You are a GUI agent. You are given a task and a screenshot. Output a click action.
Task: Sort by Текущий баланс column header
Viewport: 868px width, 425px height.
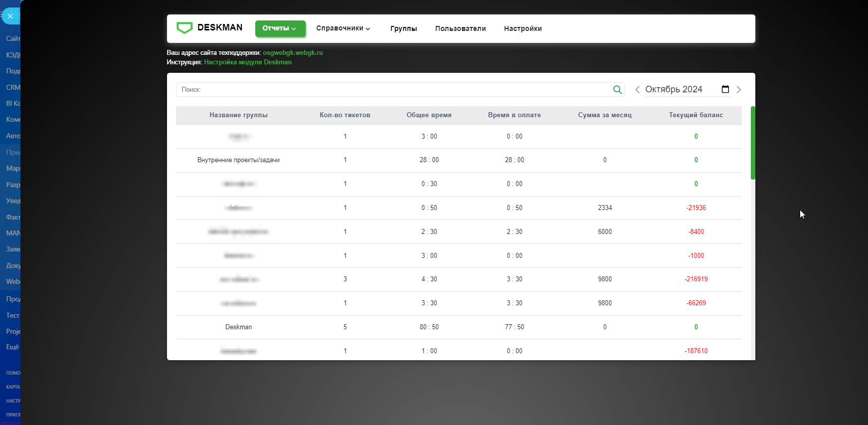click(695, 115)
